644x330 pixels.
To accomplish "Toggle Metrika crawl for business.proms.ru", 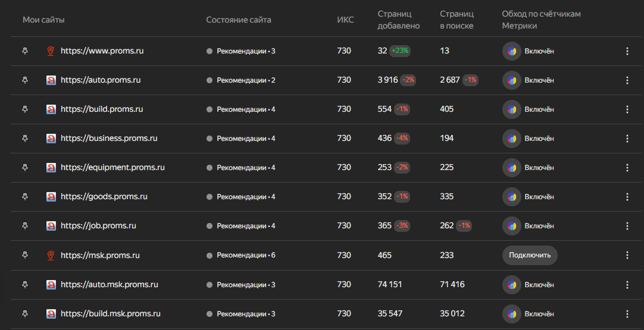I will pos(539,139).
